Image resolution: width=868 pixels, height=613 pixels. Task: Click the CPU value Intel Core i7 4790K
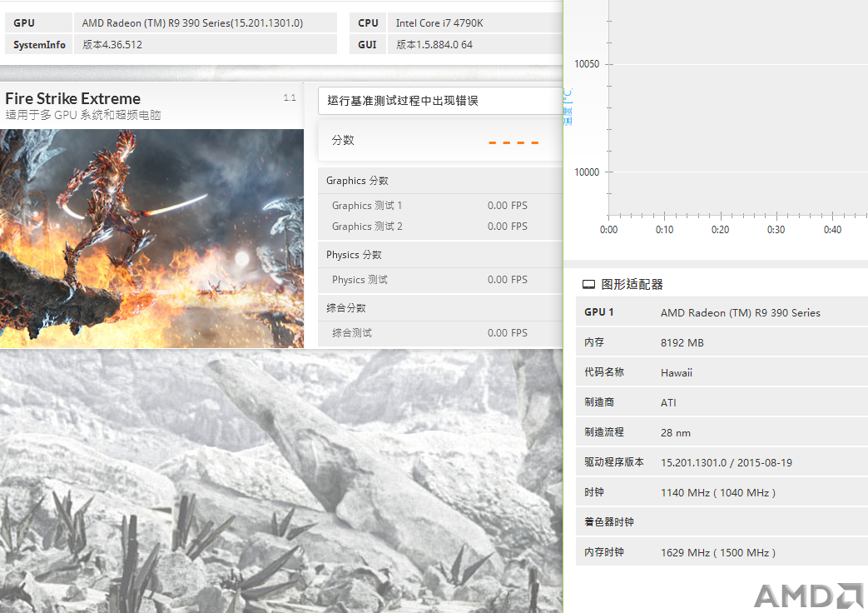(x=439, y=23)
